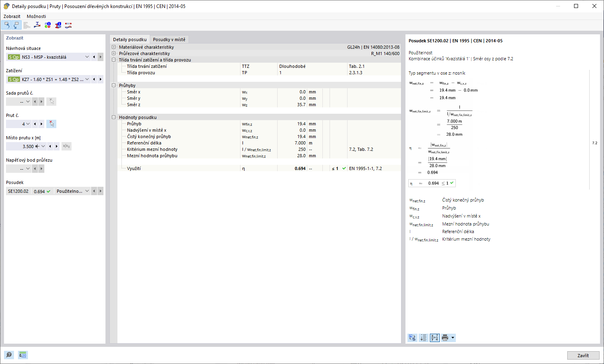Select the Čistý konečný průhyb row

click(x=259, y=136)
